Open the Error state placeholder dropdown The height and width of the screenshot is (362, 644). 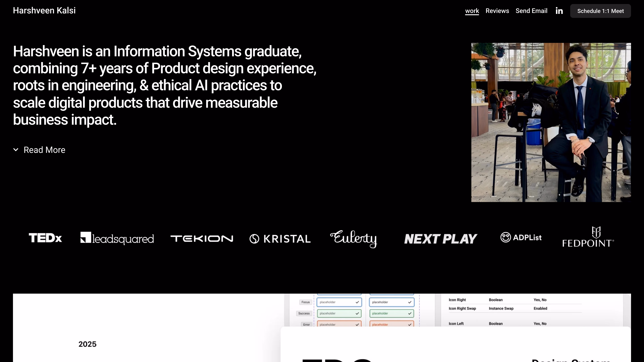(x=339, y=324)
